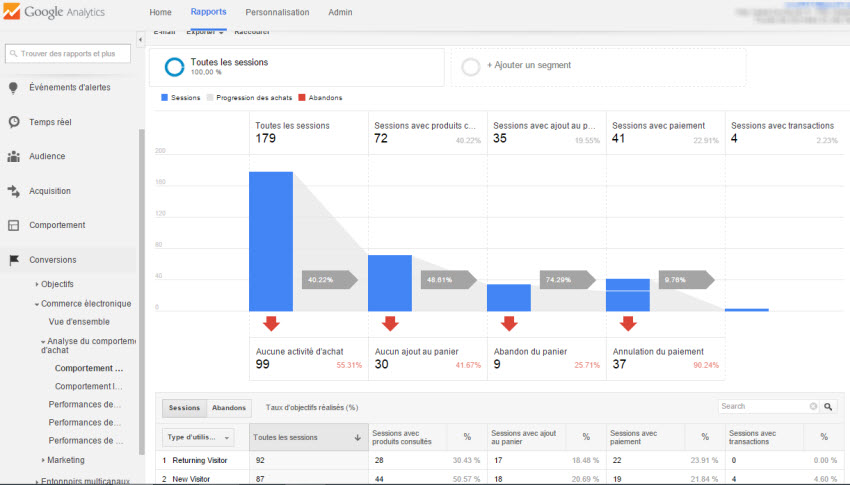This screenshot has width=850, height=485.
Task: Click the New Visitor row label
Action: tap(191, 479)
